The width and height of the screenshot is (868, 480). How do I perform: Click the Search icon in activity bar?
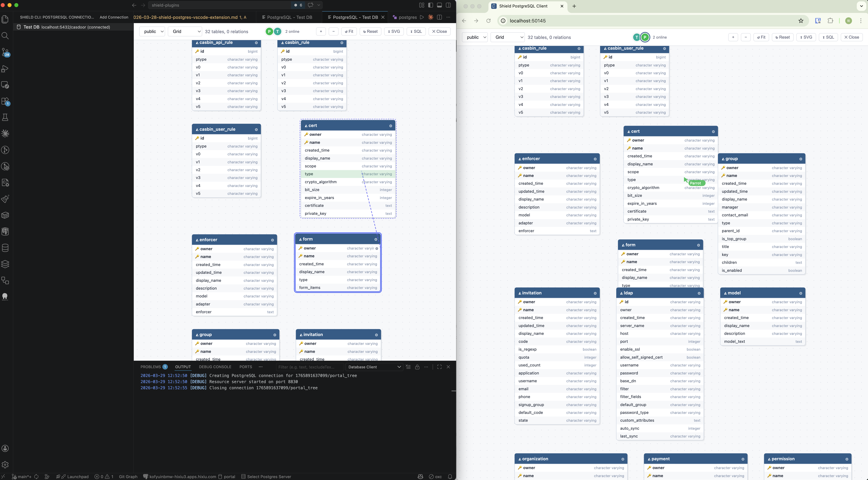(5, 36)
